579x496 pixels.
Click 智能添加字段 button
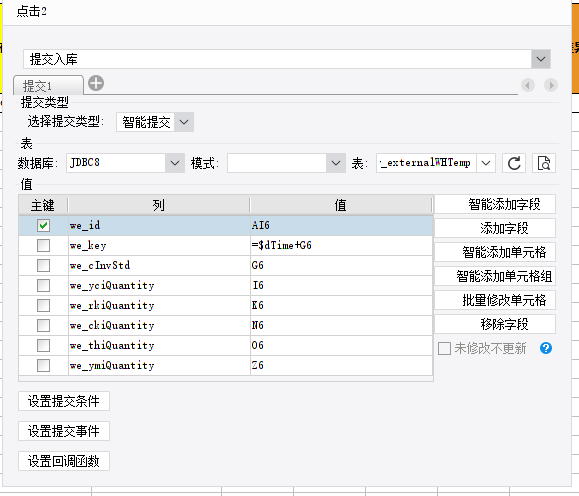click(x=495, y=204)
